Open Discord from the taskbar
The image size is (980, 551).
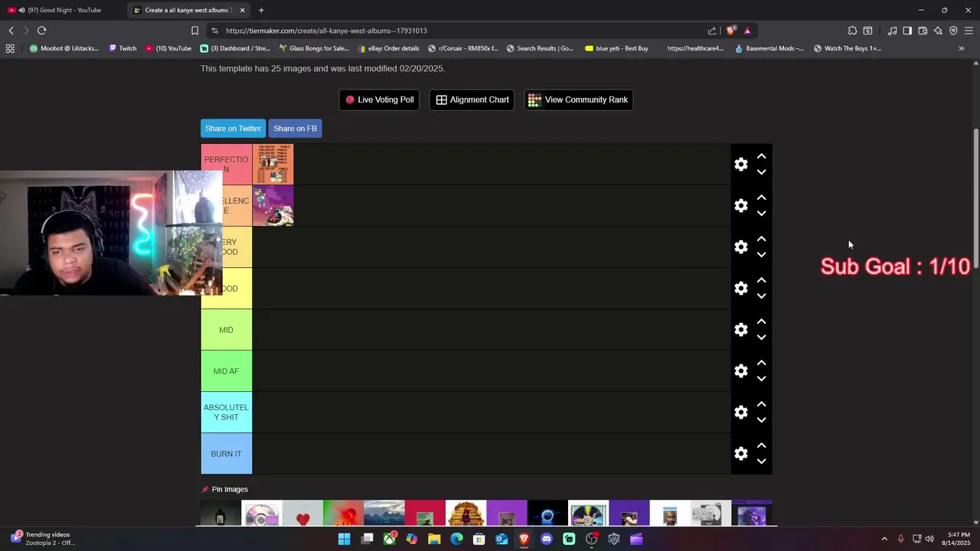(547, 539)
